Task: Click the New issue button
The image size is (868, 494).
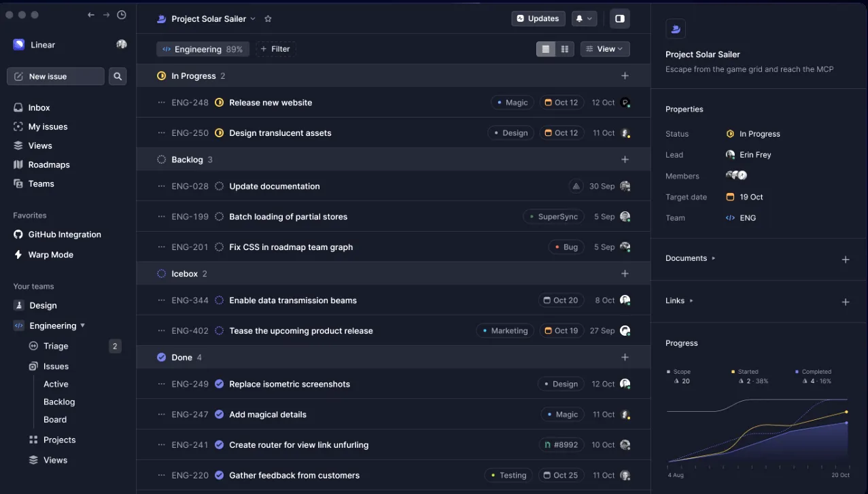Action: pos(56,76)
